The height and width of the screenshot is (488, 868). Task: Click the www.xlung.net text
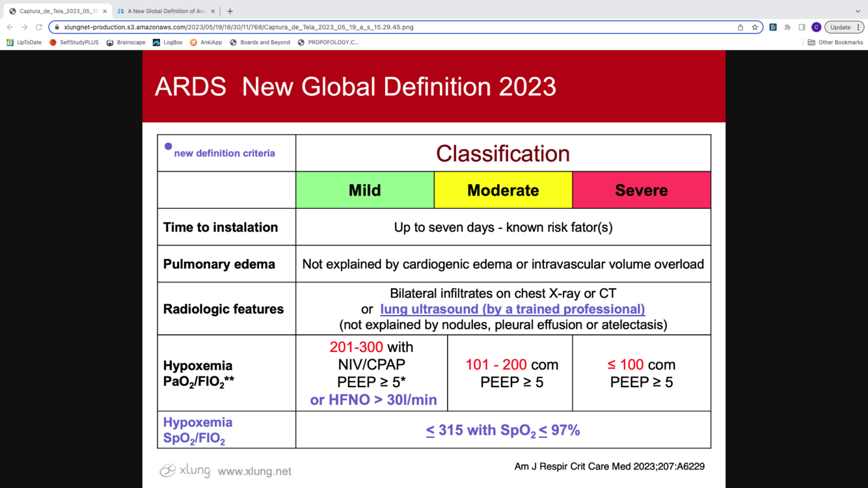(254, 471)
